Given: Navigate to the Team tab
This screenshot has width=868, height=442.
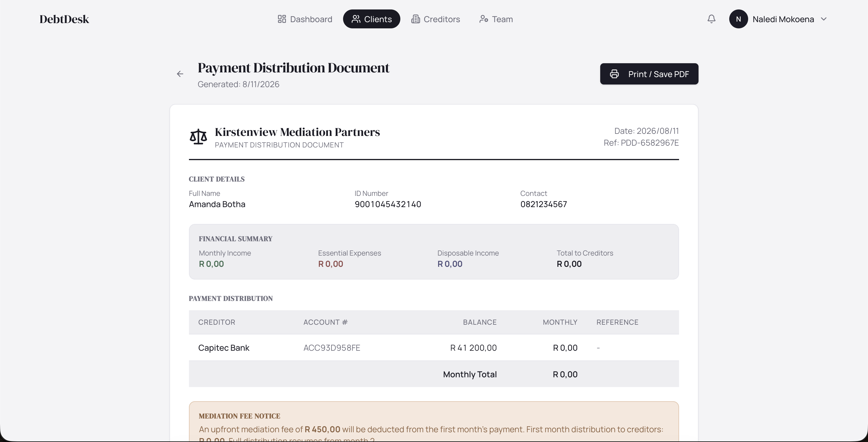Looking at the screenshot, I should [496, 19].
